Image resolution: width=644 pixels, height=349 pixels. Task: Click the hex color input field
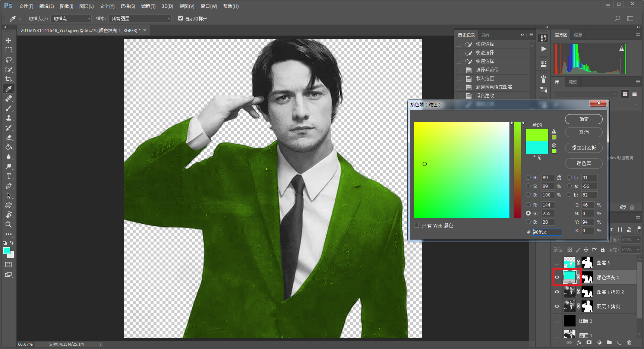pyautogui.click(x=547, y=232)
